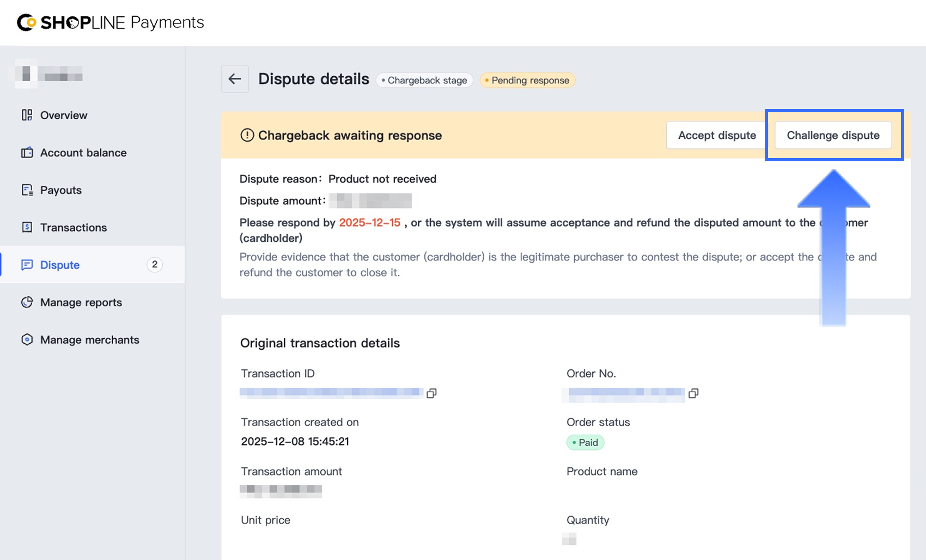Go to Account balance page
This screenshot has width=926, height=560.
pos(83,153)
